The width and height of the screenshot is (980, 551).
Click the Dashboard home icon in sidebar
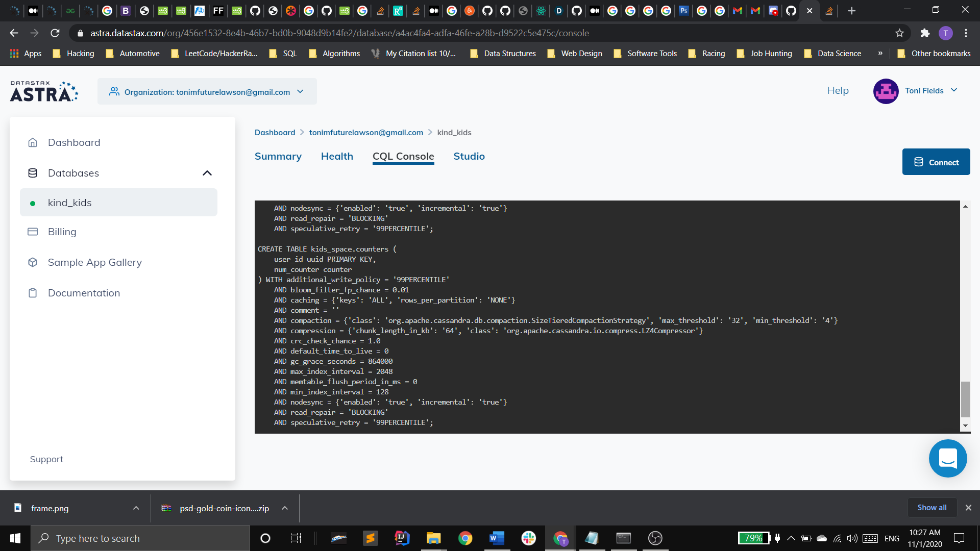click(x=33, y=142)
